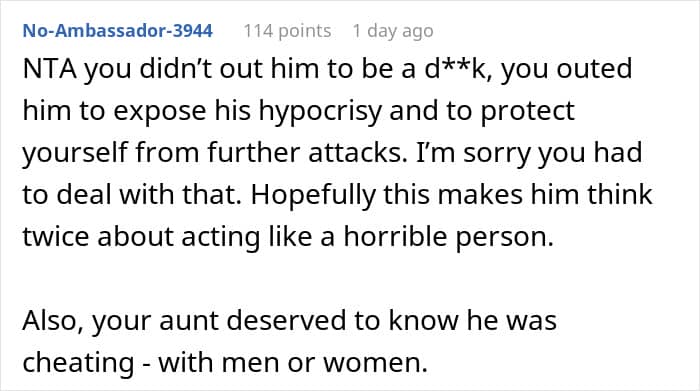Click the word yourself in the third line
Image resolution: width=700 pixels, height=391 pixels.
click(75, 153)
